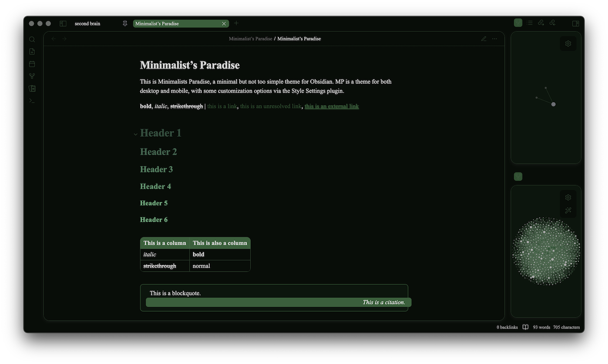Open 'this is an external link'
This screenshot has width=608, height=364.
332,106
